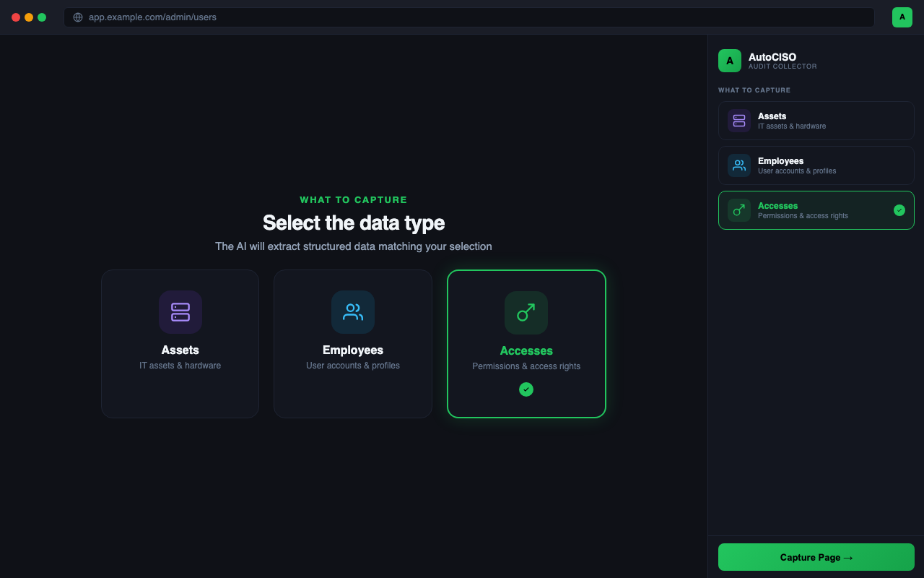
Task: Click 'Permissions & access rights' text in main card
Action: pyautogui.click(x=526, y=366)
